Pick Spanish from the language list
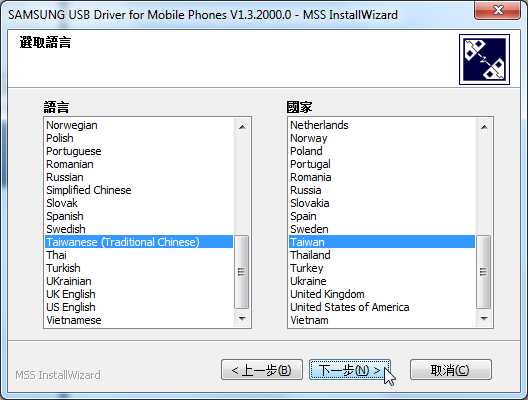 (x=139, y=216)
